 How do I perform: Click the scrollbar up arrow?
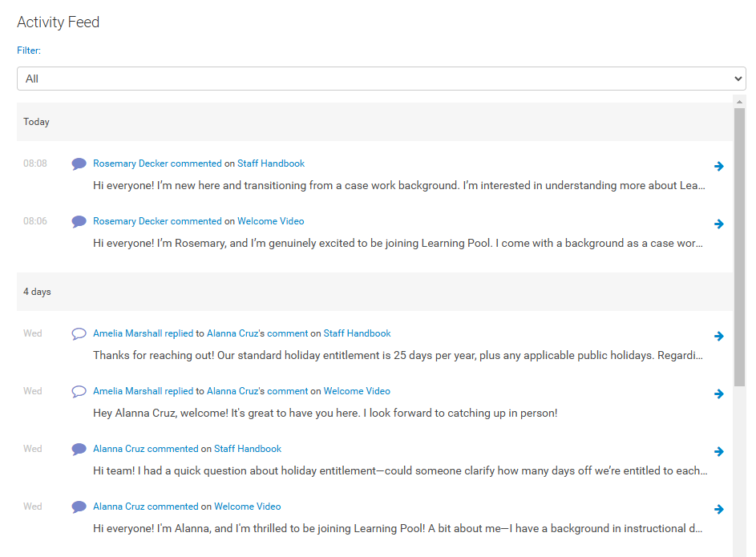(739, 100)
